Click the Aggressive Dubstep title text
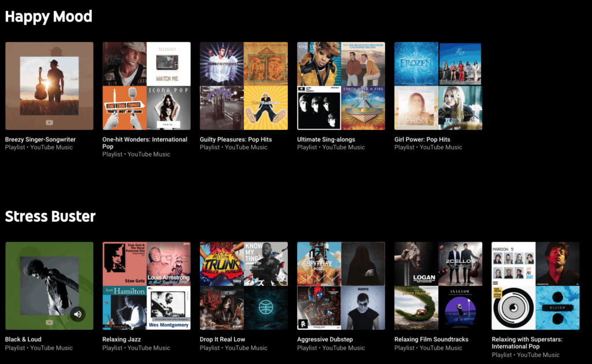592x364 pixels. (x=325, y=339)
